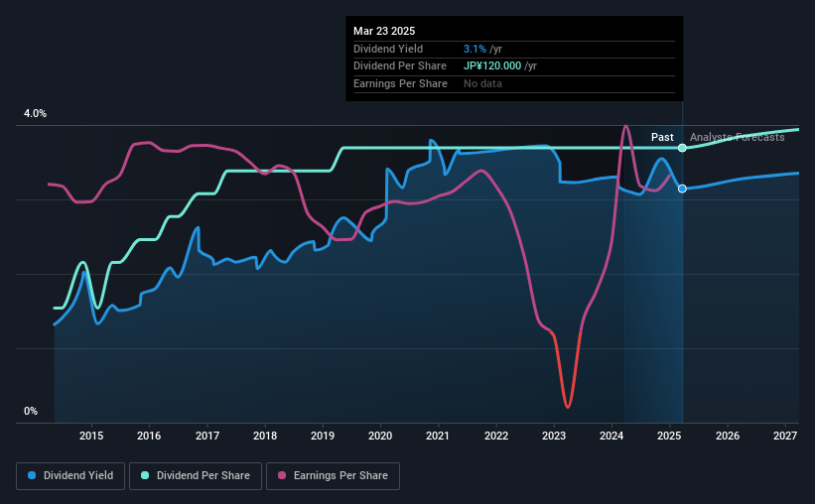
Task: Click the 2018 x-axis label
Action: [x=265, y=436]
